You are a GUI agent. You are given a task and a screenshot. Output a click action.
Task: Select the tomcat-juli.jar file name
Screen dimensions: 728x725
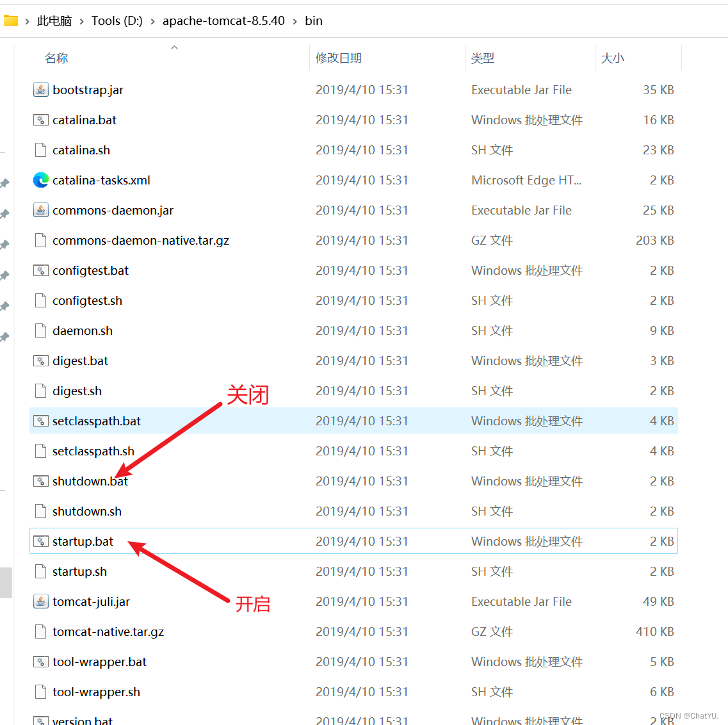(x=91, y=601)
